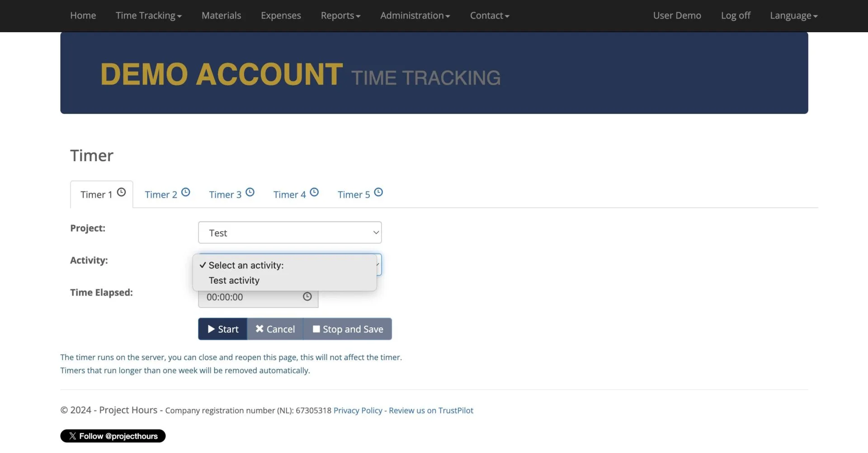
Task: Choose Test activity from the list
Action: pyautogui.click(x=234, y=281)
